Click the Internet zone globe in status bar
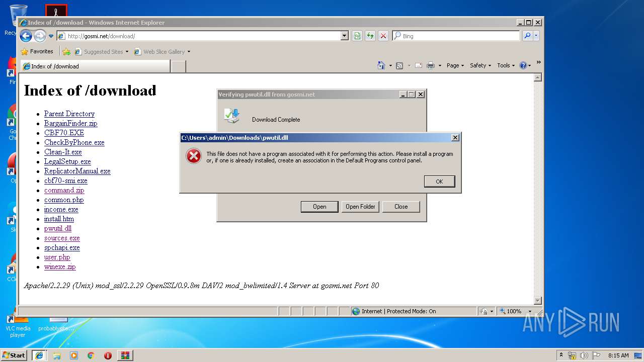 [x=356, y=311]
